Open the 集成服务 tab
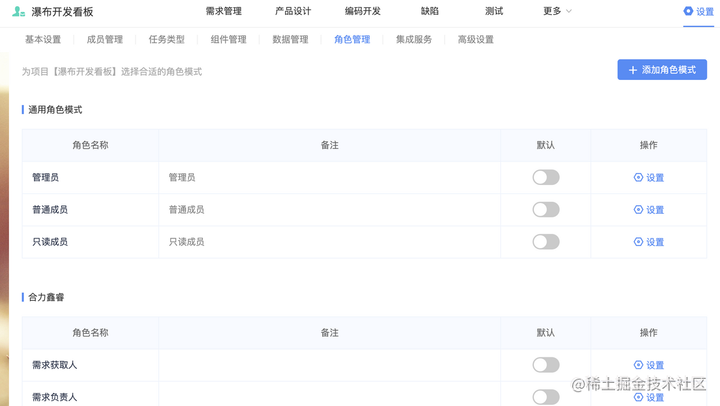The width and height of the screenshot is (720, 406). click(414, 39)
